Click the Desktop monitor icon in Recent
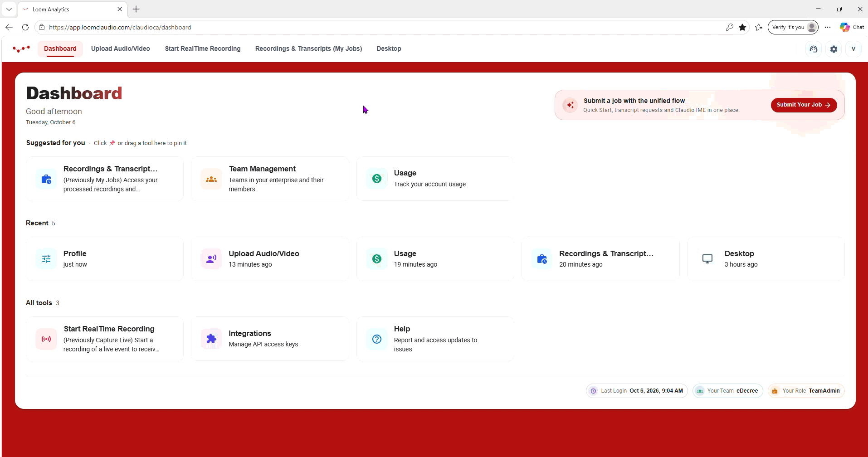 point(707,259)
